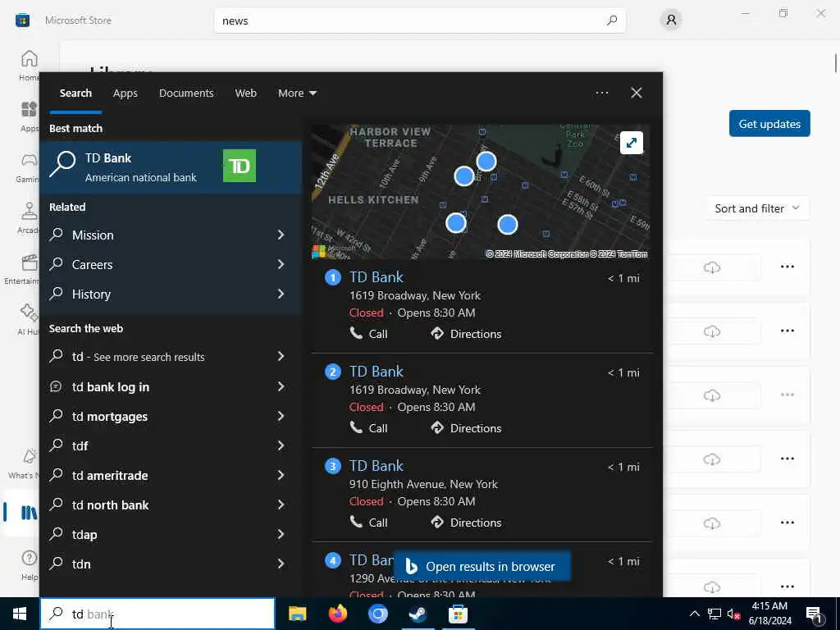Expand the More dropdown in search tabs

tap(297, 94)
